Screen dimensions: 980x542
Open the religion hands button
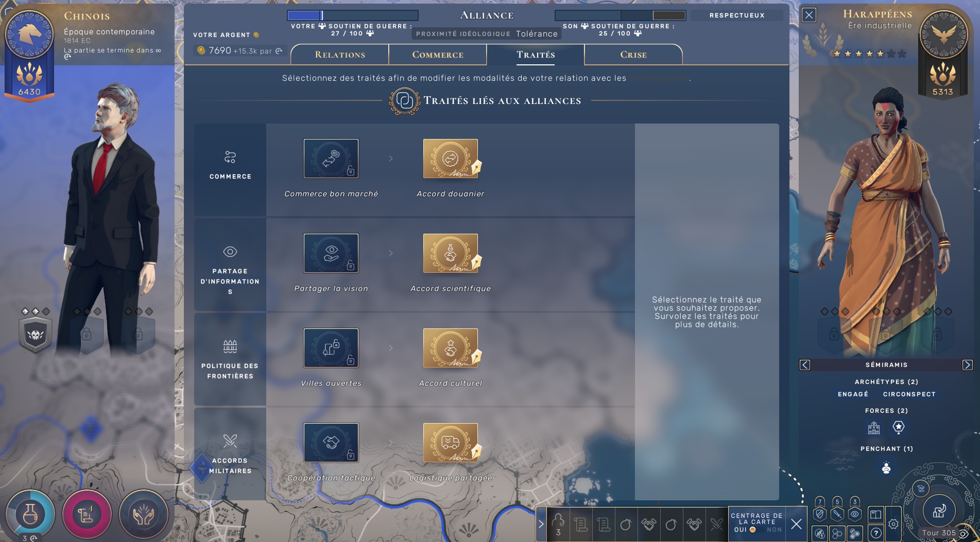(143, 514)
